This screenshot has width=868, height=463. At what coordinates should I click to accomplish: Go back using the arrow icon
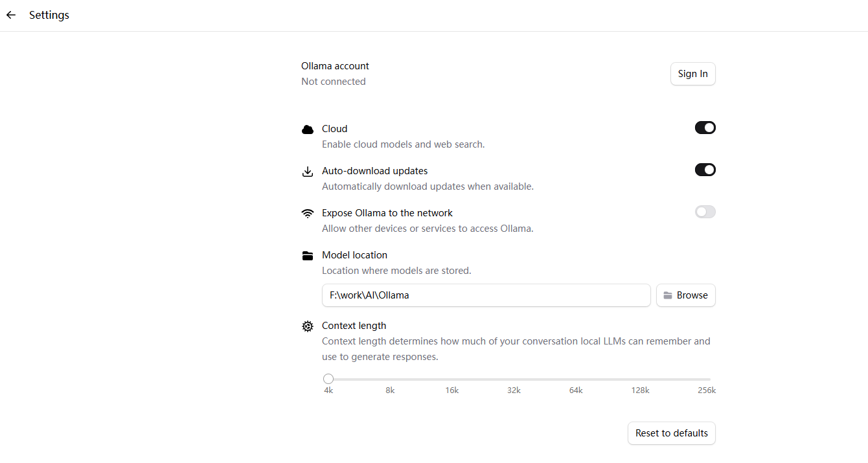pyautogui.click(x=11, y=15)
